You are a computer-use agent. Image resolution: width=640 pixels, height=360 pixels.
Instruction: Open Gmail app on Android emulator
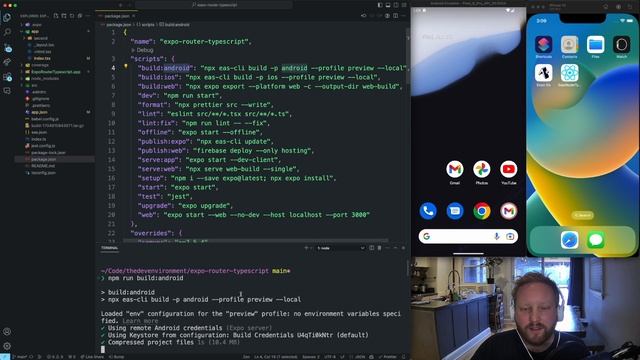454,169
